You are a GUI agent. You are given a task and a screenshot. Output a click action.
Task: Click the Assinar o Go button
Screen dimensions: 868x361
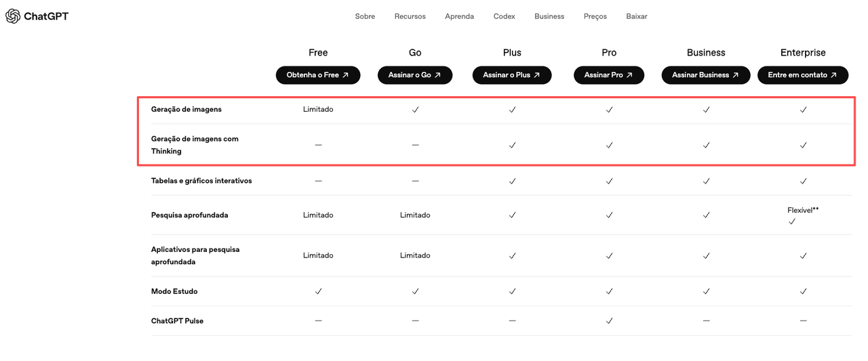click(415, 75)
